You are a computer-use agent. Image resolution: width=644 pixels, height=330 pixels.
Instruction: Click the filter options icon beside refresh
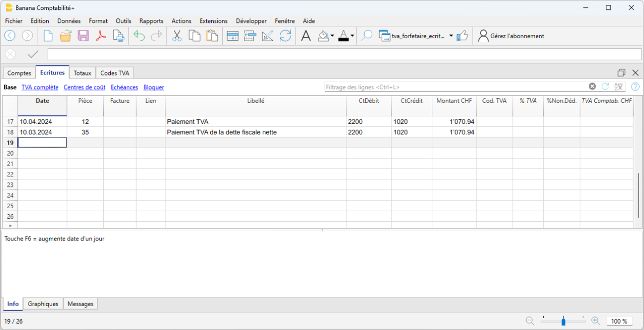[x=619, y=86]
